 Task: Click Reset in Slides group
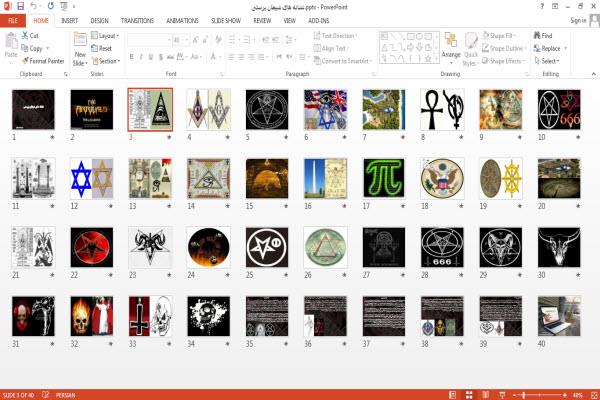(102, 48)
